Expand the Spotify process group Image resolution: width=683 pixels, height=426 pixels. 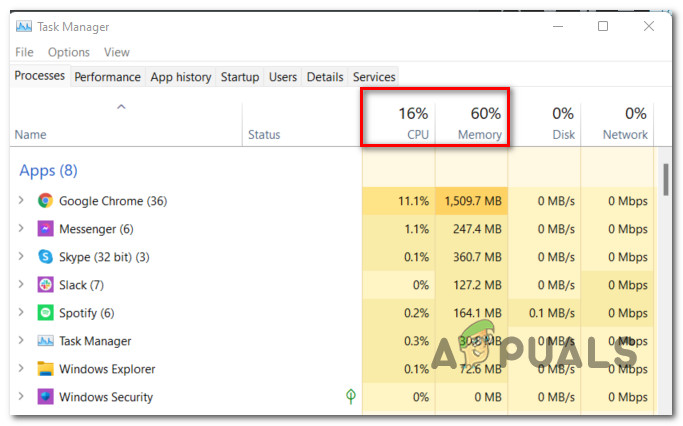(21, 313)
